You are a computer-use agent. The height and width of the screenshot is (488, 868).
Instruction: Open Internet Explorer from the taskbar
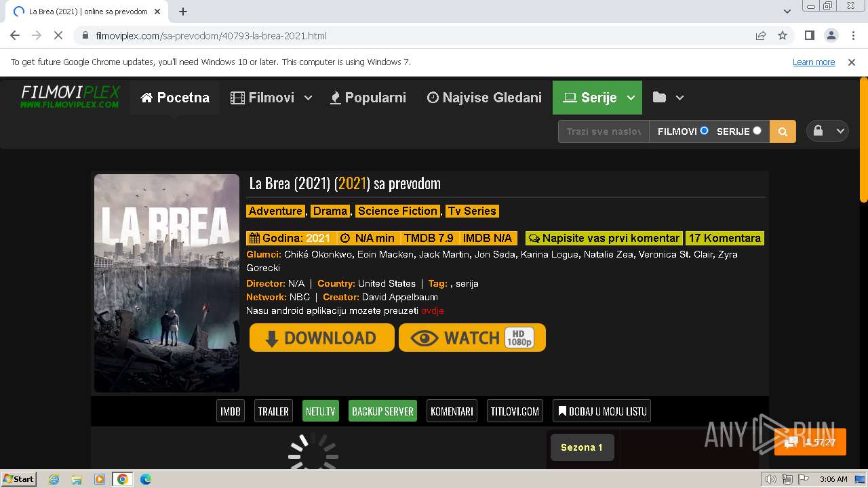click(54, 479)
